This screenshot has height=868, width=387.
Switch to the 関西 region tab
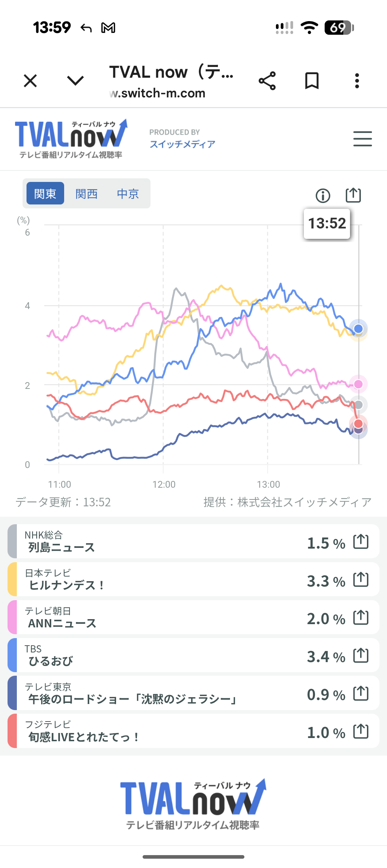87,193
